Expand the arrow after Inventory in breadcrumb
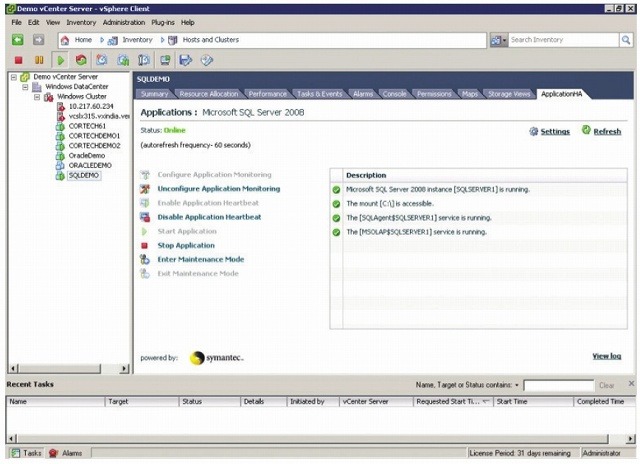640x464 pixels. click(x=162, y=40)
